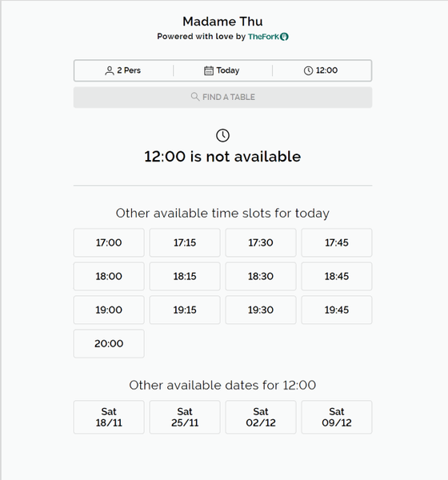The image size is (448, 480).
Task: Select the 18:30 time slot
Action: [x=261, y=276]
